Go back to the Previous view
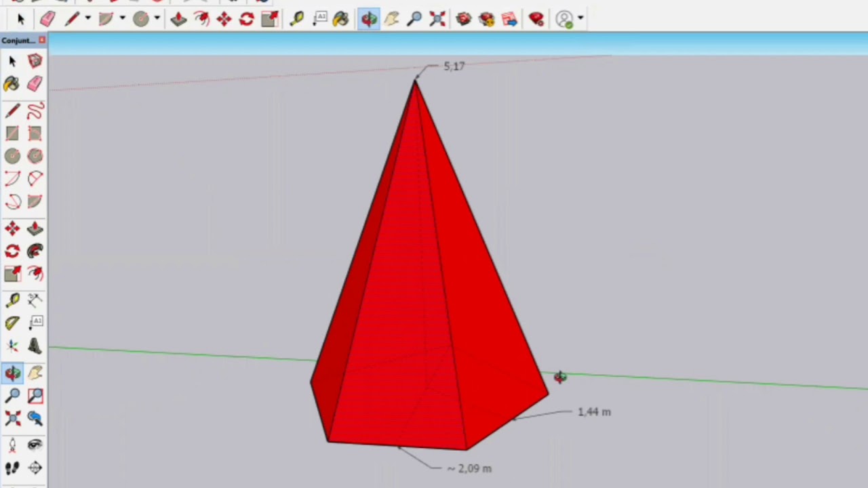868x488 pixels. [x=35, y=419]
